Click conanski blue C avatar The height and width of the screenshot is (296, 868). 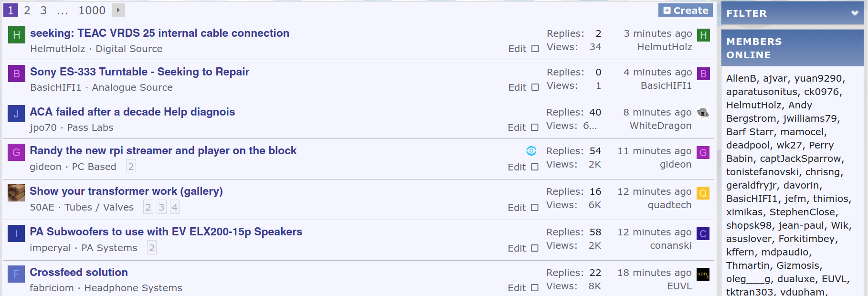point(703,233)
